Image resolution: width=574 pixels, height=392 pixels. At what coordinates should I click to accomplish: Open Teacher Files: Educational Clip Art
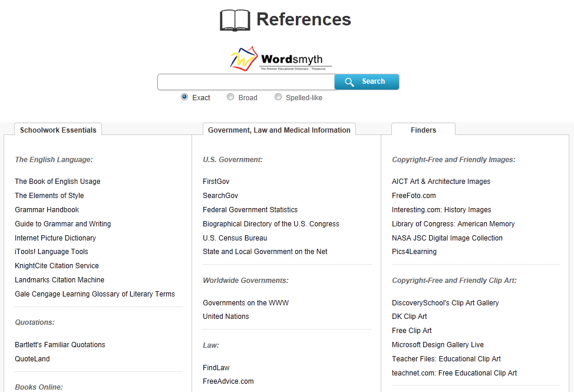click(446, 359)
